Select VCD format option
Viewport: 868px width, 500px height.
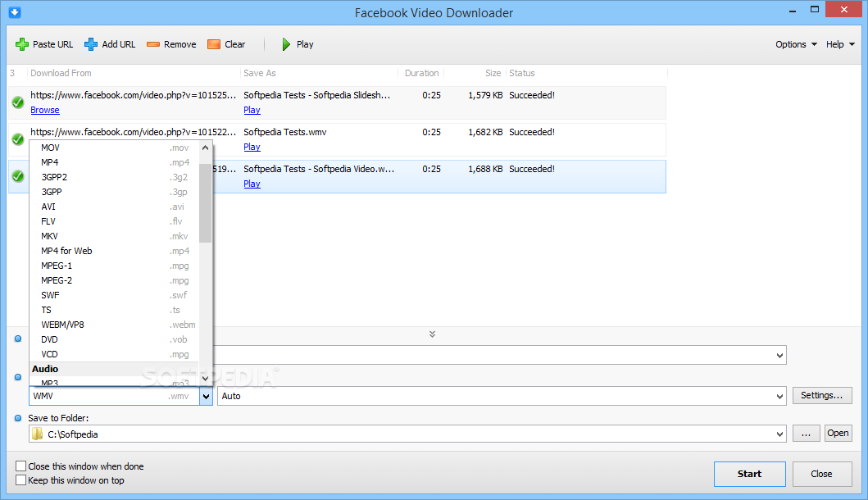pos(115,354)
